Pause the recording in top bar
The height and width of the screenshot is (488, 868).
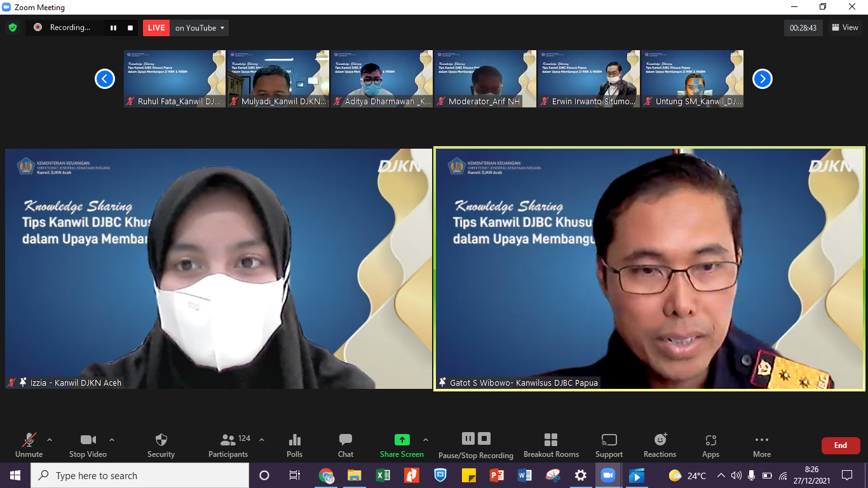coord(114,28)
